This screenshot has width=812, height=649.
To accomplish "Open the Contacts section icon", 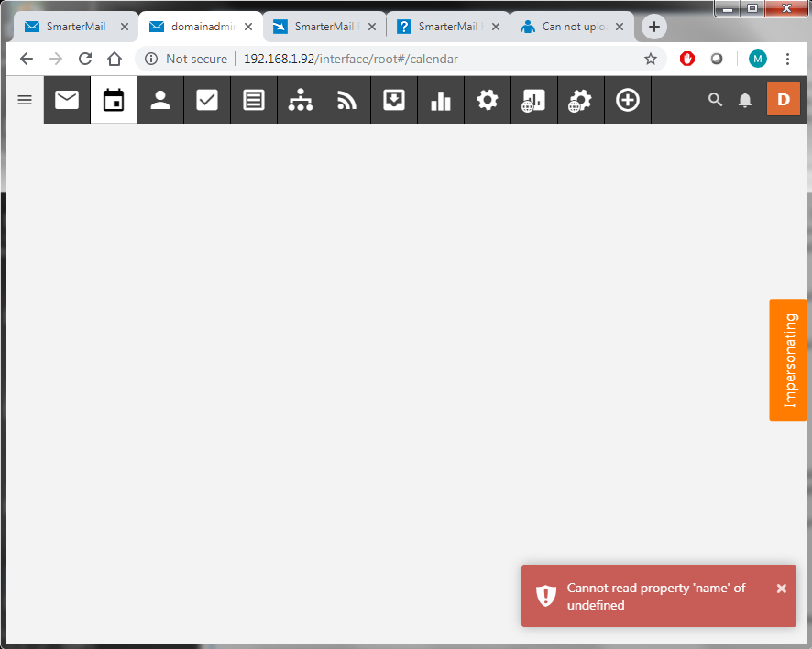I will pos(160,100).
